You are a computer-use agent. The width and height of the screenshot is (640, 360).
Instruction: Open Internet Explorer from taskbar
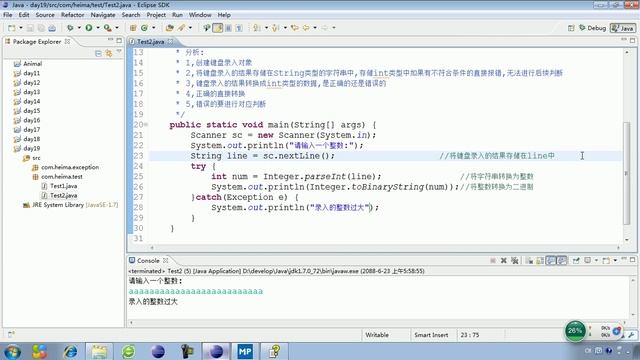pyautogui.click(x=70, y=351)
